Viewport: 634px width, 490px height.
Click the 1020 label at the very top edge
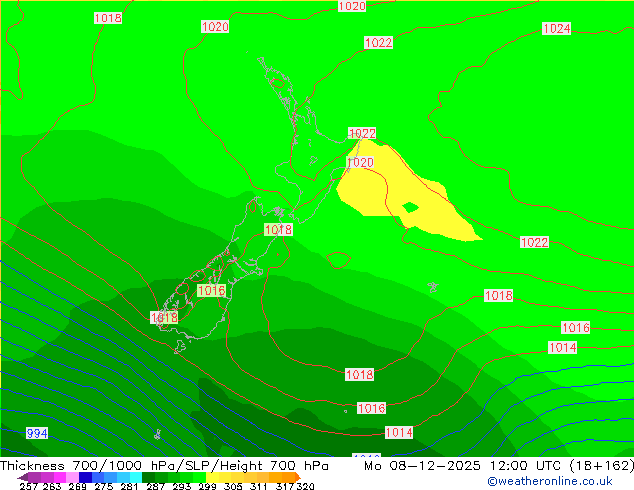click(352, 6)
